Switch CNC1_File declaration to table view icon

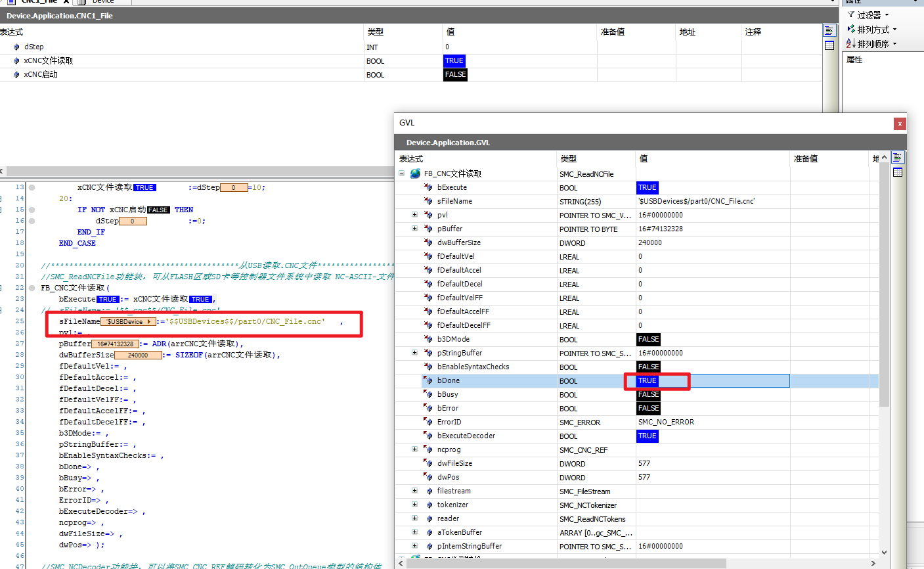(829, 45)
